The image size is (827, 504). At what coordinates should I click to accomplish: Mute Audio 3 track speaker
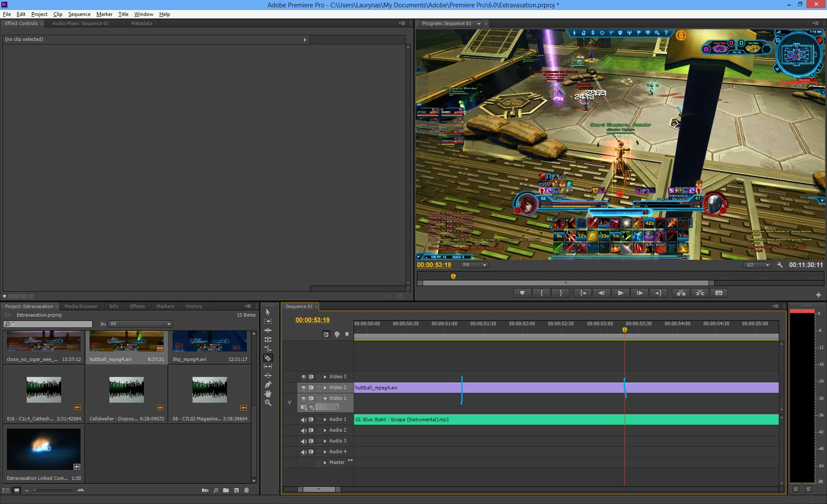point(303,441)
